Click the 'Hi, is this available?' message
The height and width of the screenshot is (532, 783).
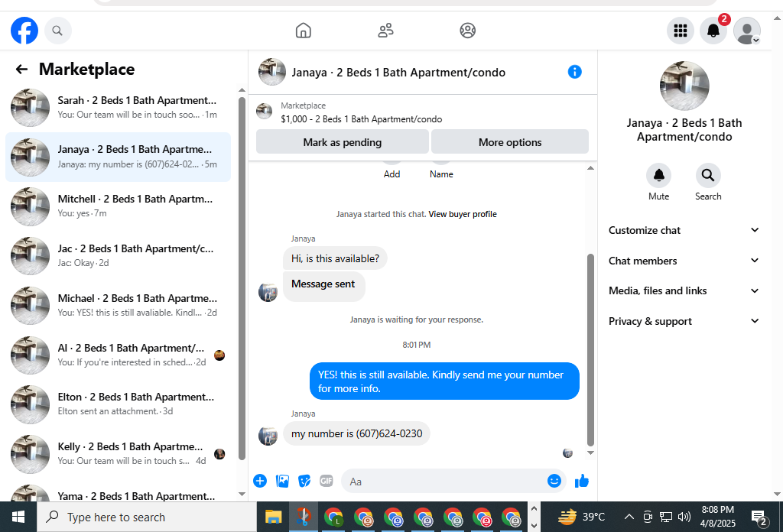tap(335, 258)
